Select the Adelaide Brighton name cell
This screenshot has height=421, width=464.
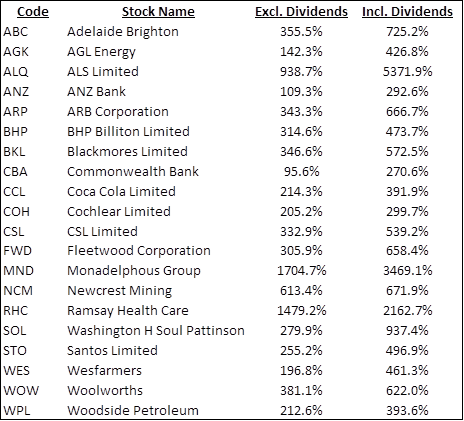123,32
